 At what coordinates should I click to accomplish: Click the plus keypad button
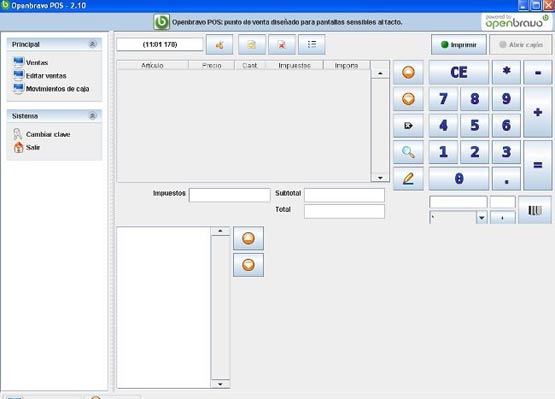538,112
